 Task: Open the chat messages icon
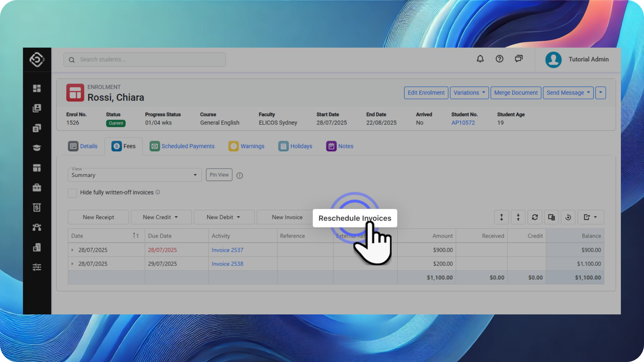(519, 59)
